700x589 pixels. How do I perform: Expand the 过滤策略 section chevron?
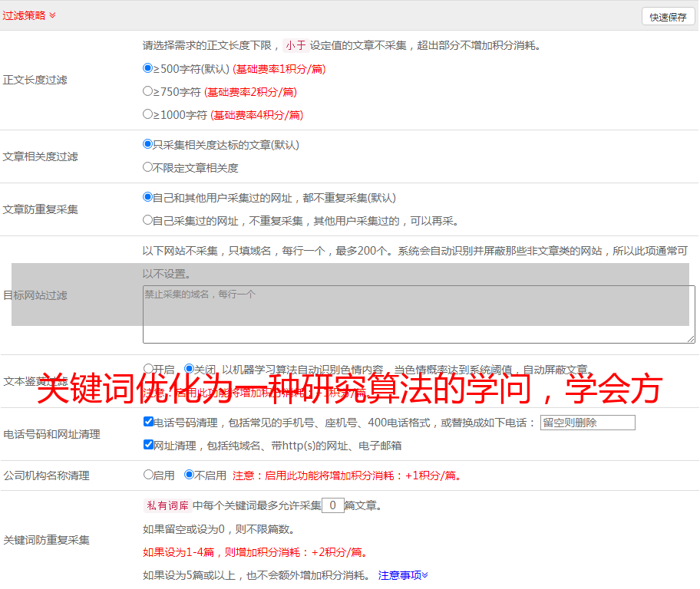(x=52, y=15)
